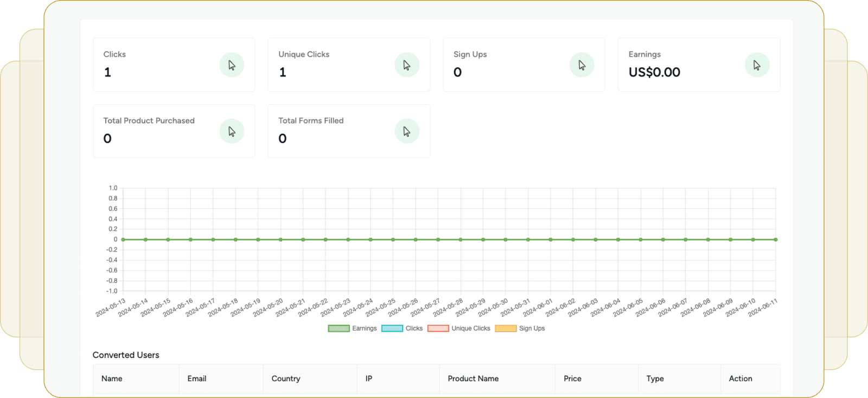Sort by the Price column header
Viewport: 868px width, 398px height.
click(572, 378)
